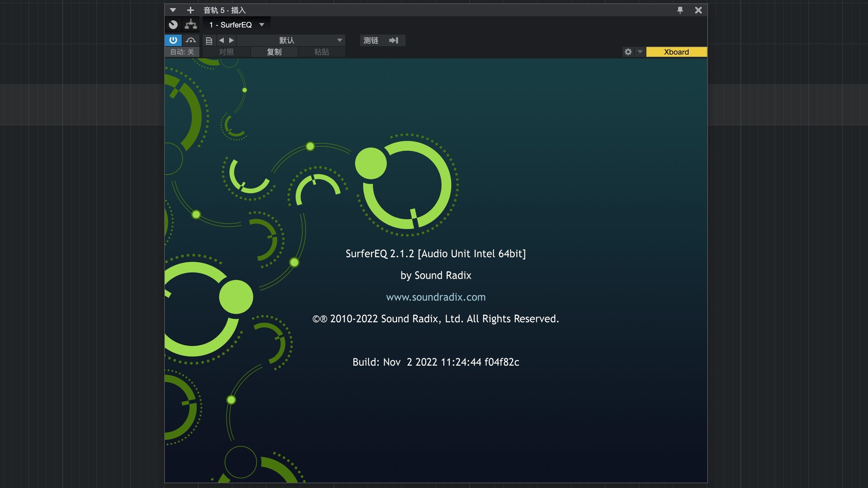Expand the 1 - SurferEQ plugin dropdown
Image resolution: width=868 pixels, height=488 pixels.
tap(262, 25)
